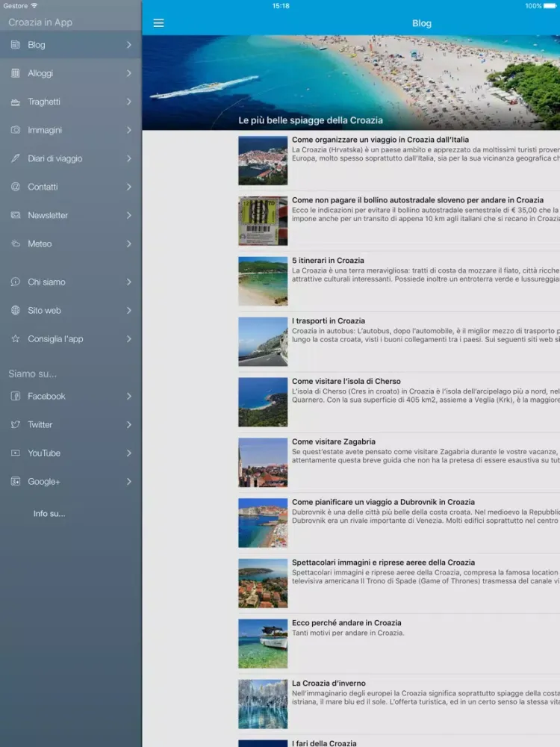Screen dimensions: 560x747
Task: Tap the Info su... link
Action: tap(49, 514)
